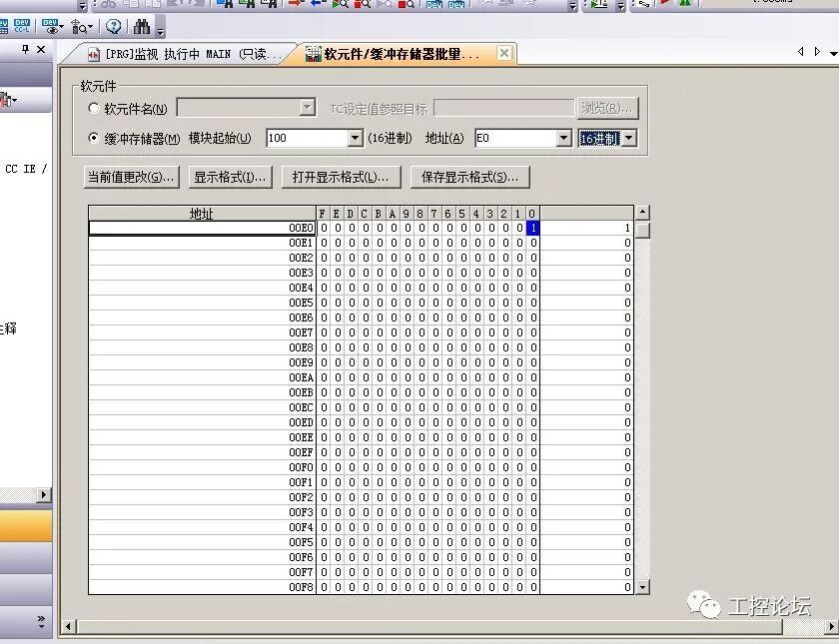Select address row 00E7

[202, 332]
